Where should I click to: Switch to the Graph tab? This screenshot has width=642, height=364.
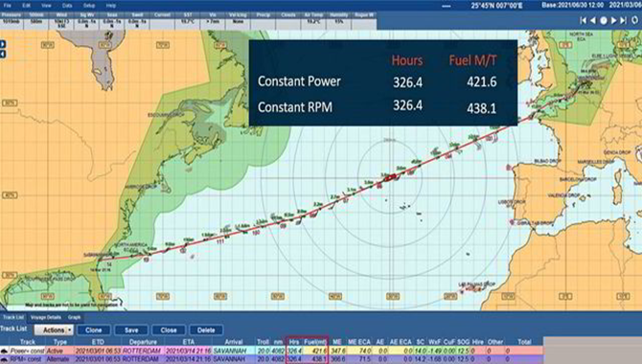coord(74,317)
